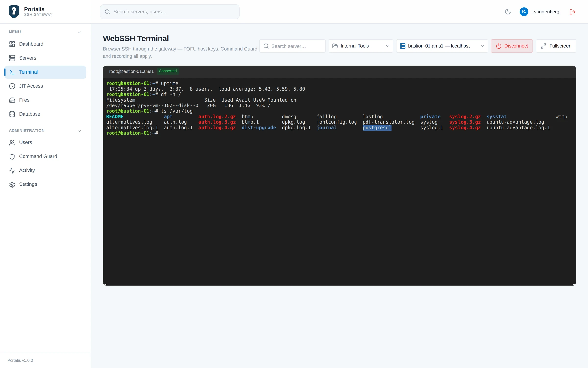Screen dimensions: 588x368
Task: Click the journal directory in terminal output
Action: (x=326, y=128)
